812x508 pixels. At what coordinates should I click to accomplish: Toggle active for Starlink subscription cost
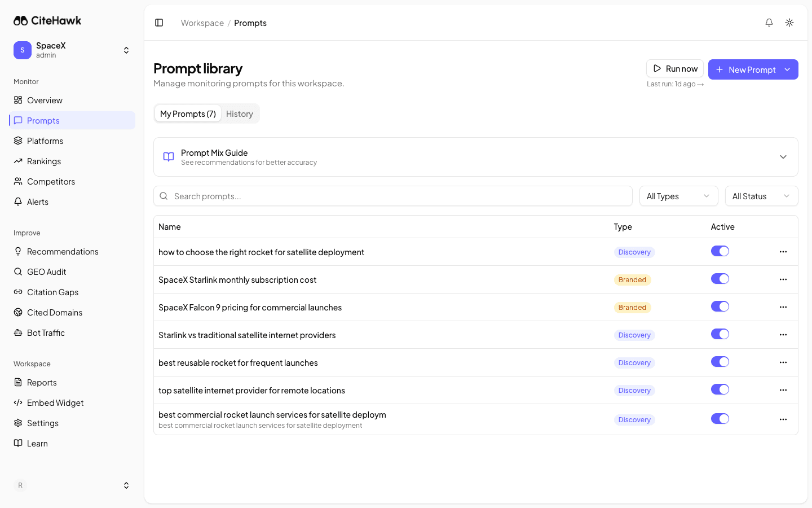pyautogui.click(x=720, y=279)
